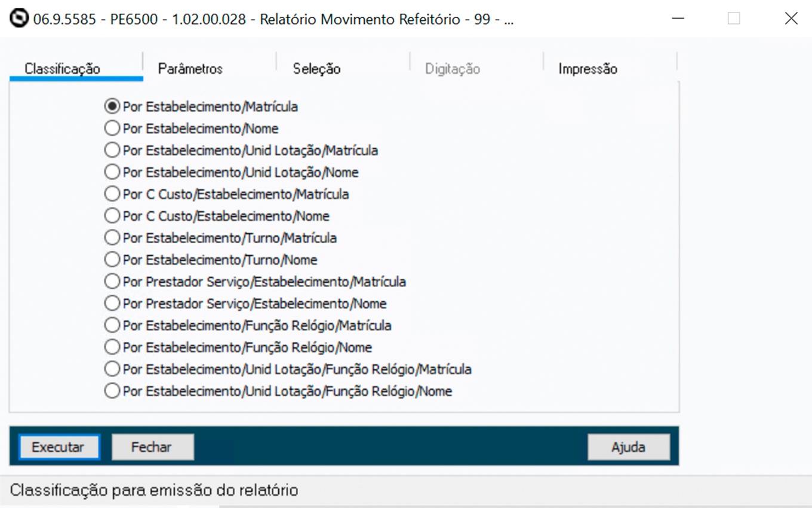The image size is (812, 508).
Task: Go to the Impressão tab
Action: (x=588, y=69)
